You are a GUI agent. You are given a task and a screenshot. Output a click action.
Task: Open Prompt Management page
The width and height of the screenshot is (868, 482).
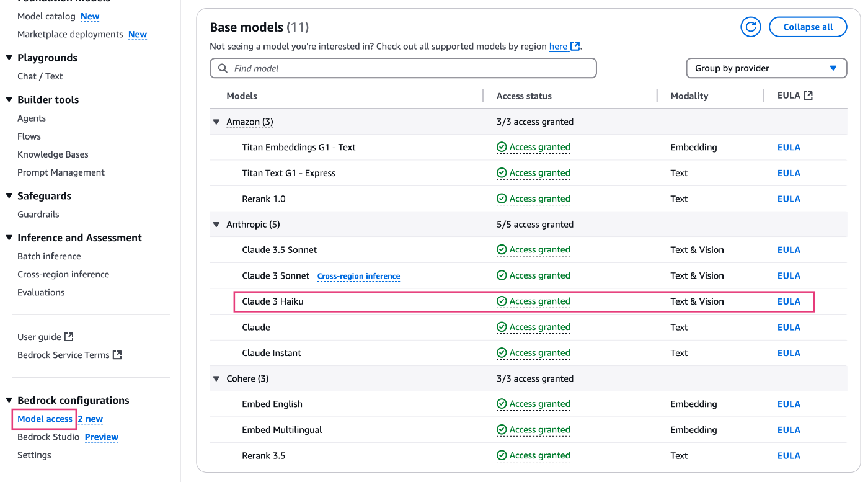tap(61, 172)
